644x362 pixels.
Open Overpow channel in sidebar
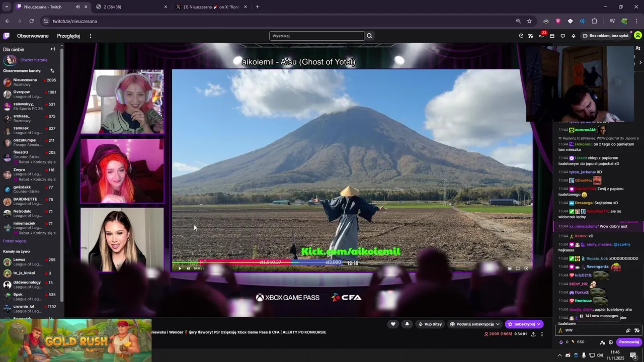30,94
